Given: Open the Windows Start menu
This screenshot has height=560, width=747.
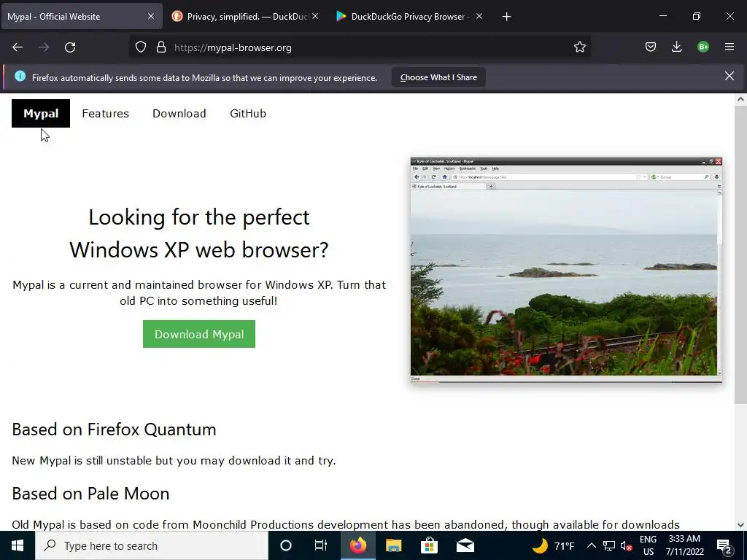Looking at the screenshot, I should point(18,545).
